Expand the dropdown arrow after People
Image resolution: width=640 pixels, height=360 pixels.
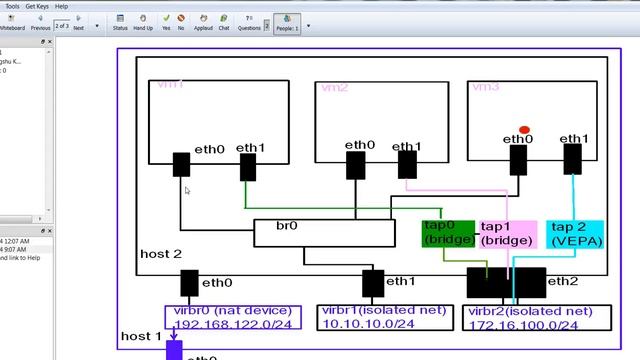click(308, 26)
